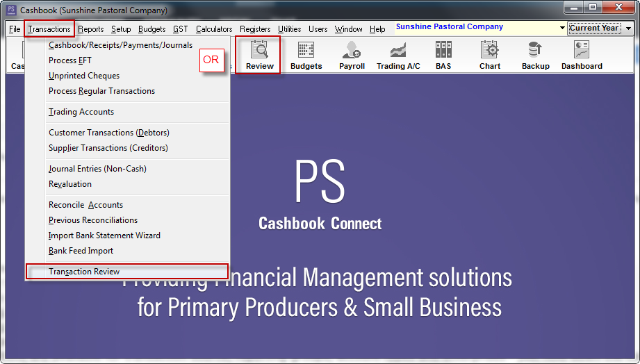This screenshot has height=364, width=640.
Task: Open the Window menu
Action: (349, 29)
